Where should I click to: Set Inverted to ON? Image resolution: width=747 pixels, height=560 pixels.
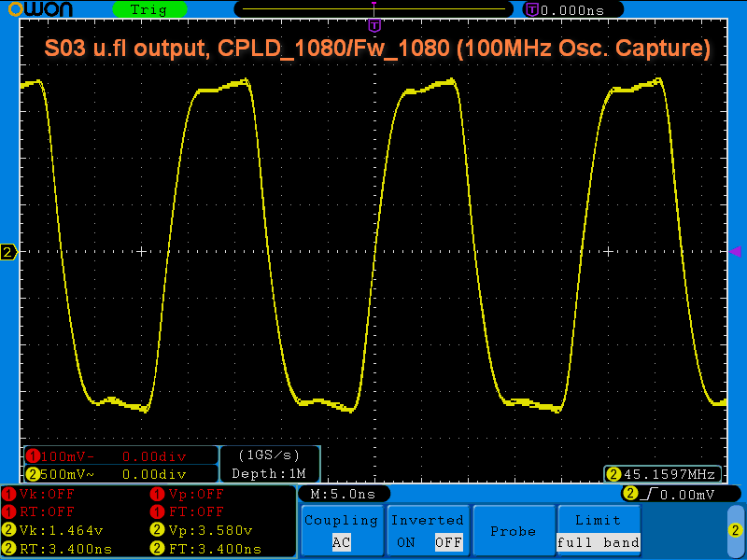click(406, 542)
